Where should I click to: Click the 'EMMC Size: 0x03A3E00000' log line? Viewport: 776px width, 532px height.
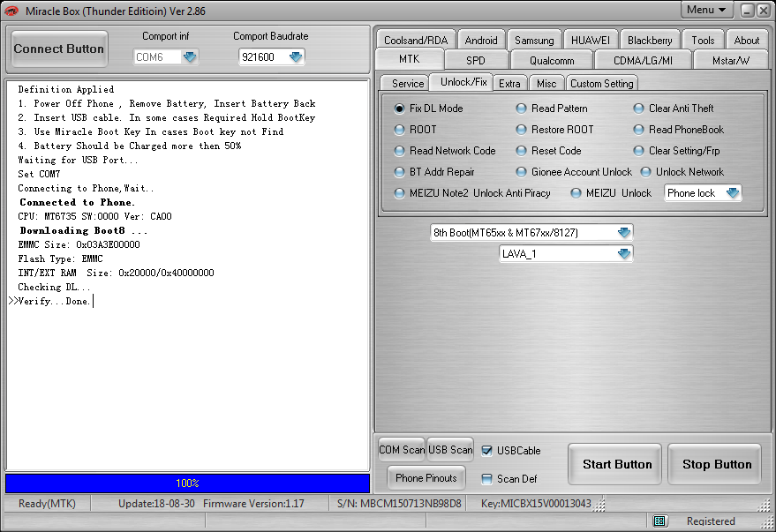tap(79, 244)
